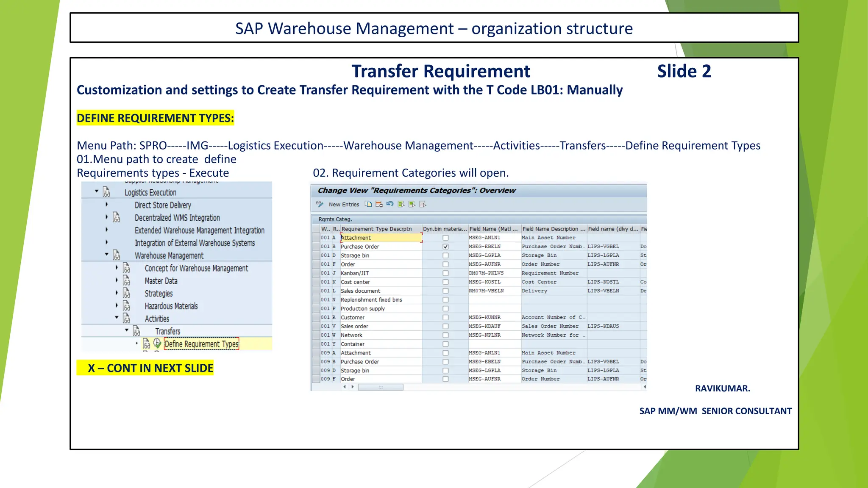Click Kanban/JIT description cell
868x488 pixels.
click(381, 273)
